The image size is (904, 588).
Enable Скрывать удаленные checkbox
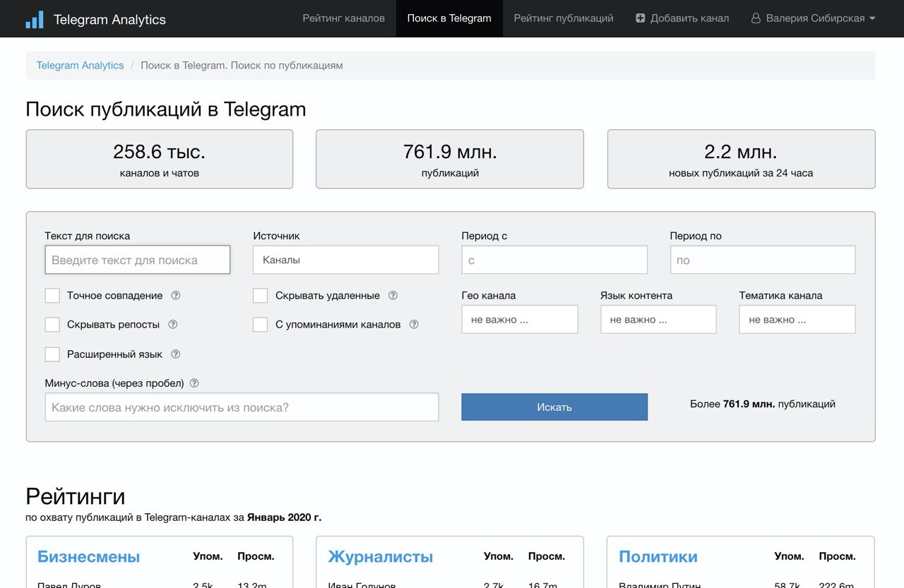click(261, 296)
